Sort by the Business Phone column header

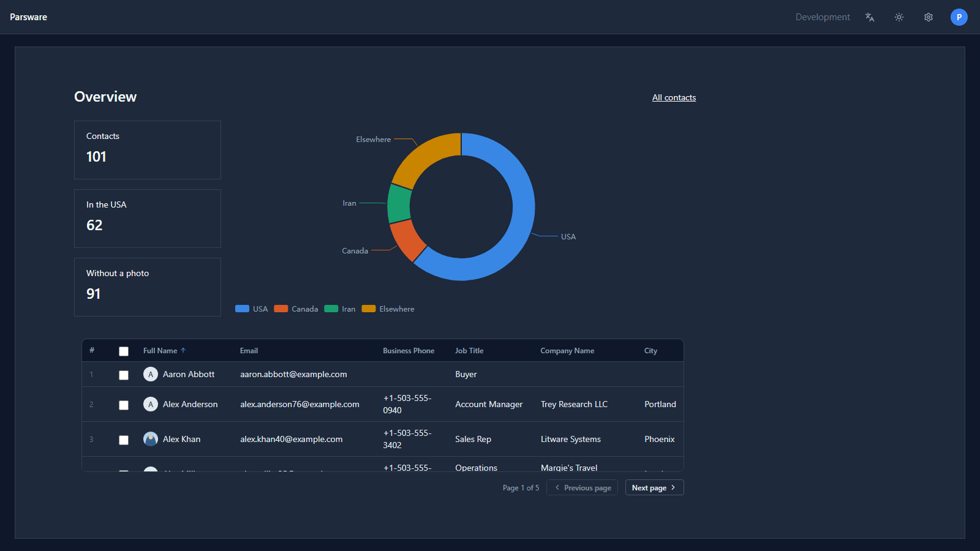pyautogui.click(x=409, y=351)
